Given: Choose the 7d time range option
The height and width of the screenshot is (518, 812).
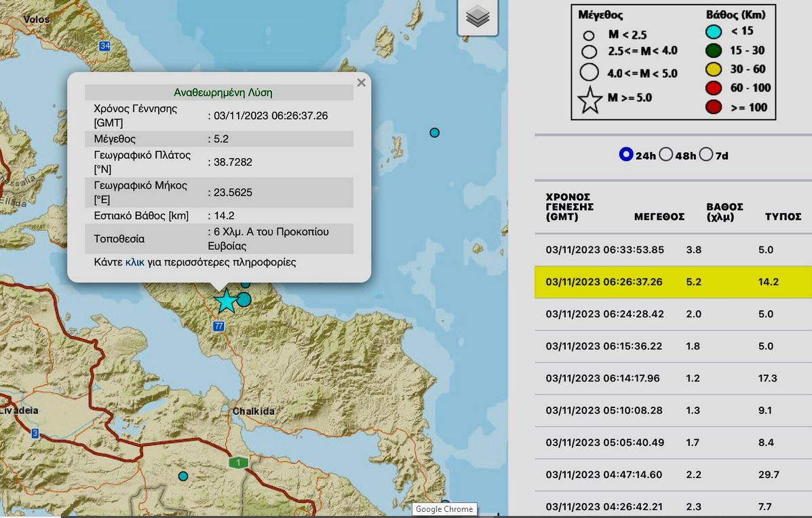Looking at the screenshot, I should 705,155.
